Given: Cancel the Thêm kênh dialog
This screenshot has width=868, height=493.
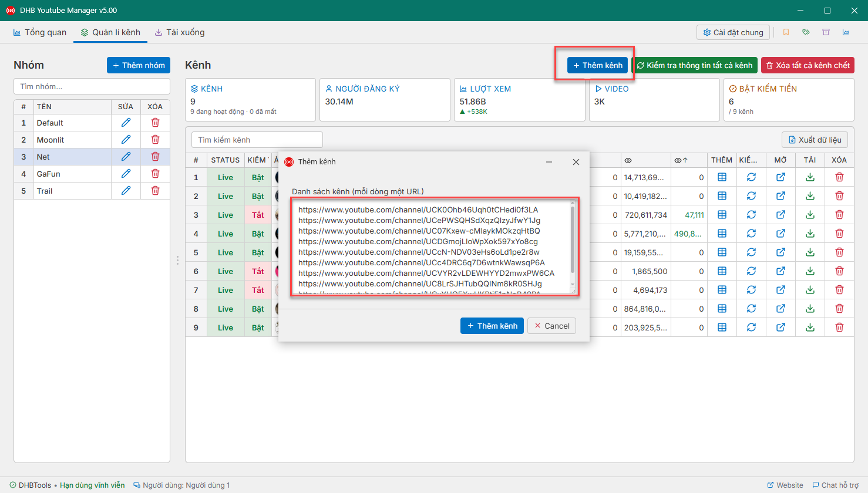Looking at the screenshot, I should (x=552, y=326).
